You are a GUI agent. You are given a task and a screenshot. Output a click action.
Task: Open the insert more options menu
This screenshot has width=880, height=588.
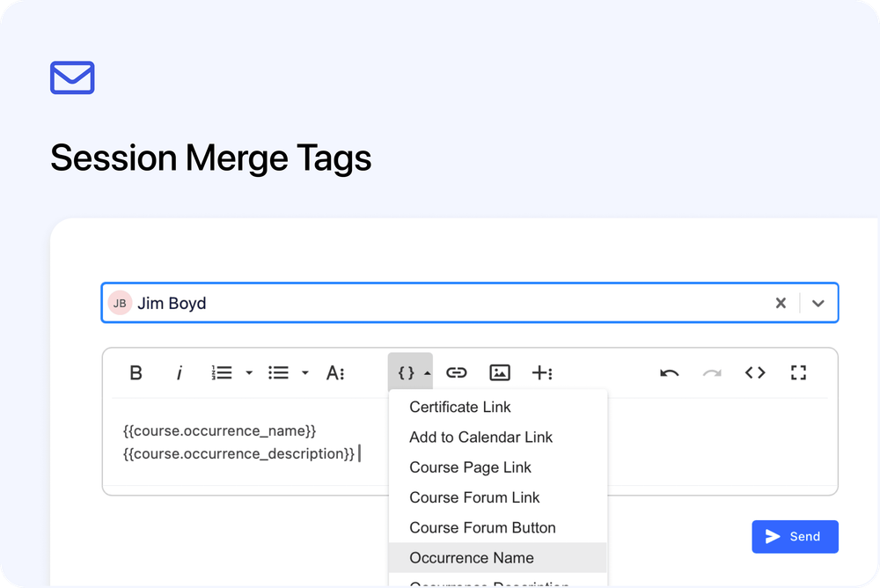(x=543, y=372)
